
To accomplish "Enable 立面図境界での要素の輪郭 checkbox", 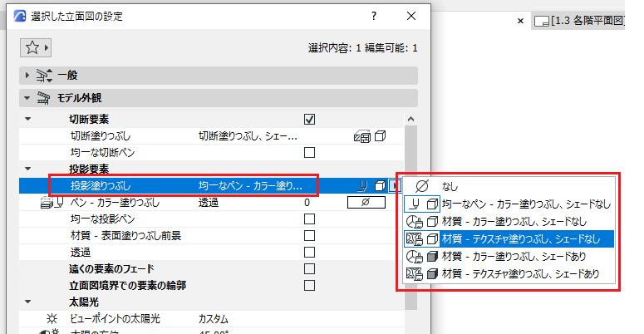I will pyautogui.click(x=309, y=286).
